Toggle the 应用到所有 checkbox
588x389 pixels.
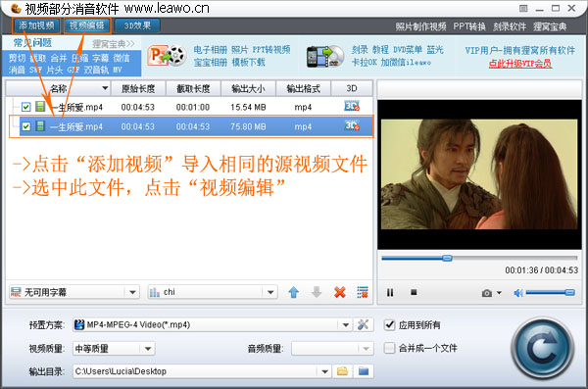point(390,324)
